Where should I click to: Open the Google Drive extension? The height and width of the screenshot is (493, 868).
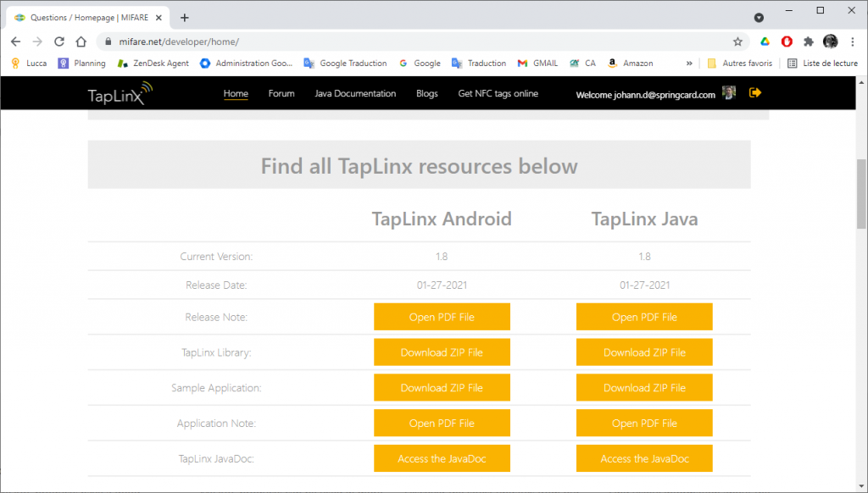(x=765, y=42)
